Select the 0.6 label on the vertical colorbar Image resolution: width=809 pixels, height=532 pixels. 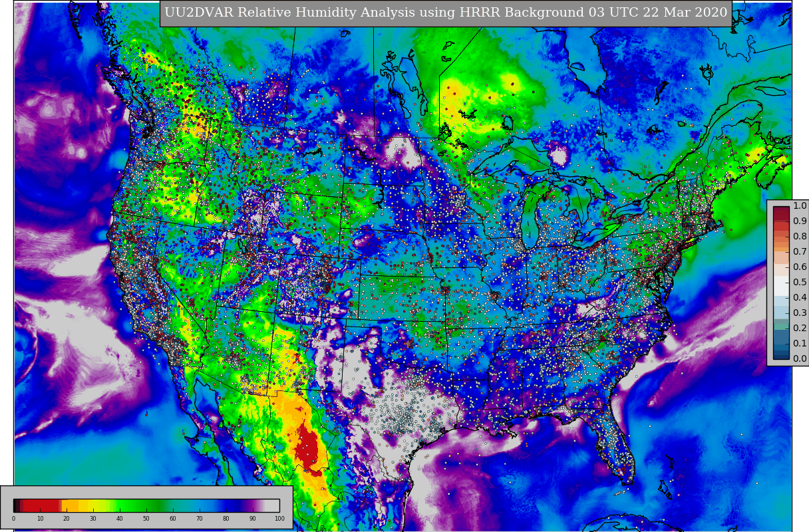coord(800,267)
